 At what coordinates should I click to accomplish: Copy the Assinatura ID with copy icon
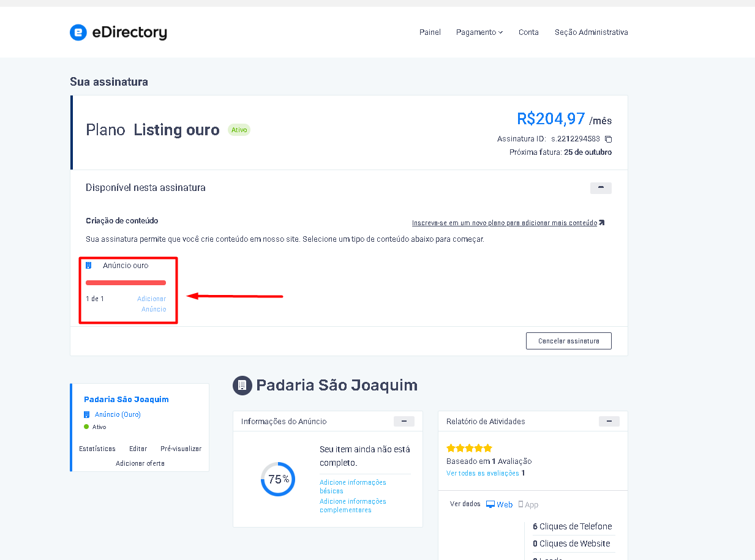[608, 139]
